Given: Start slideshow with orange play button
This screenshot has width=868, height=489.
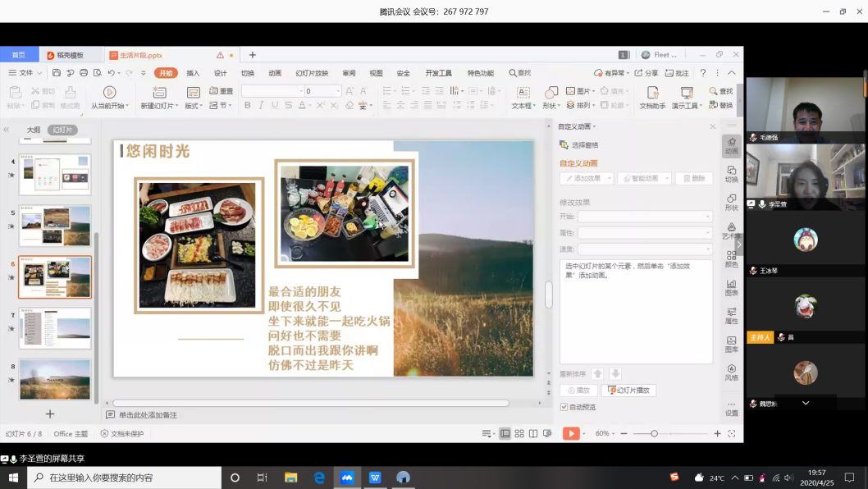Looking at the screenshot, I should (570, 433).
